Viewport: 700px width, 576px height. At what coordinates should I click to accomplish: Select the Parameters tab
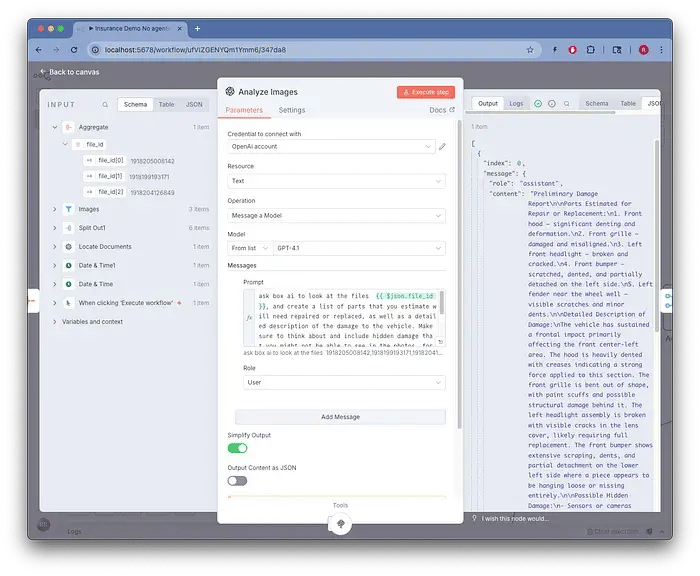coord(244,110)
